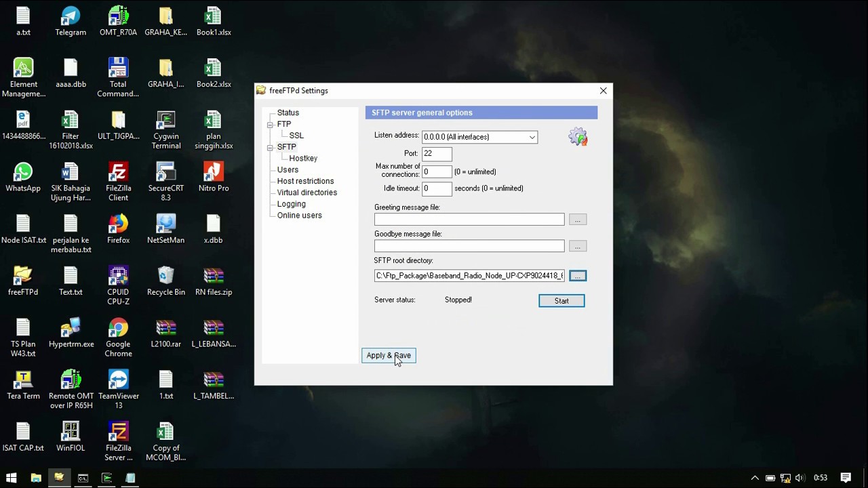The image size is (868, 488).
Task: Open NetSetMan desktop shortcut
Action: pyautogui.click(x=166, y=229)
